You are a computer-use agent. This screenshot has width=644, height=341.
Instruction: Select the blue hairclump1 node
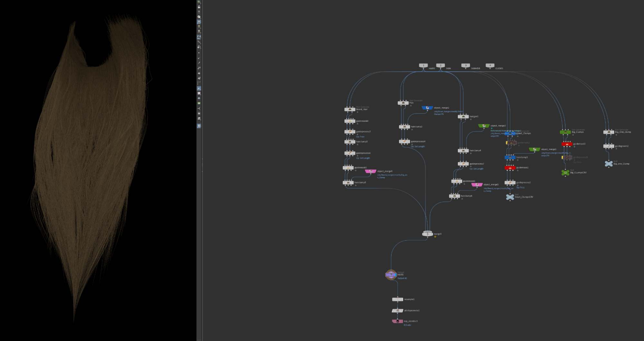510,157
